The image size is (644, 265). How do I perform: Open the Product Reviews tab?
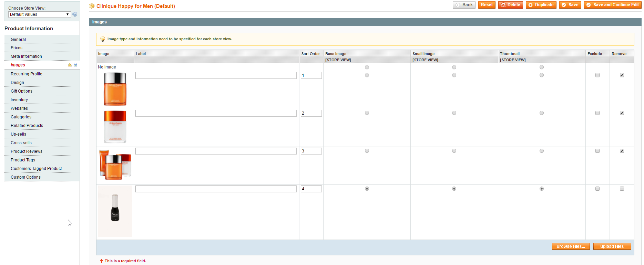tap(42, 151)
